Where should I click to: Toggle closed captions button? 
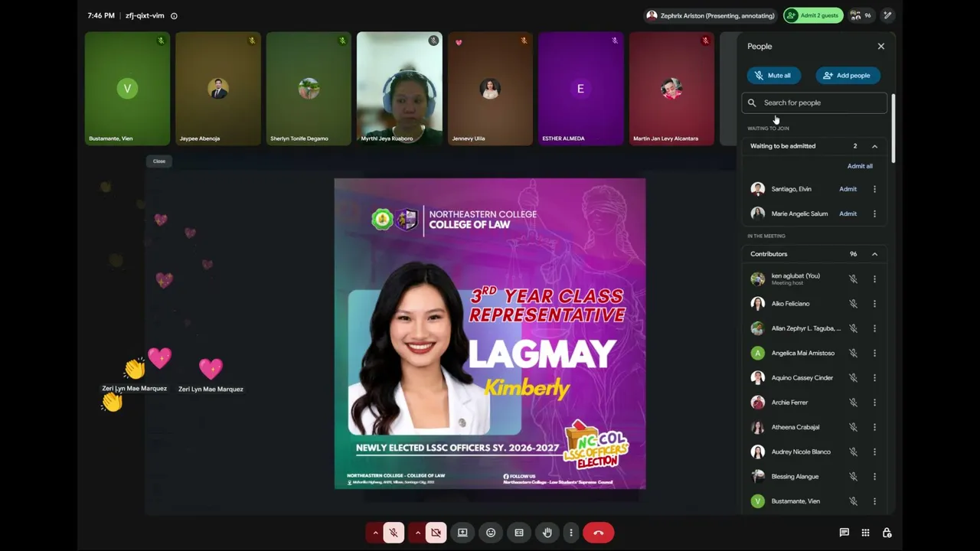click(519, 533)
